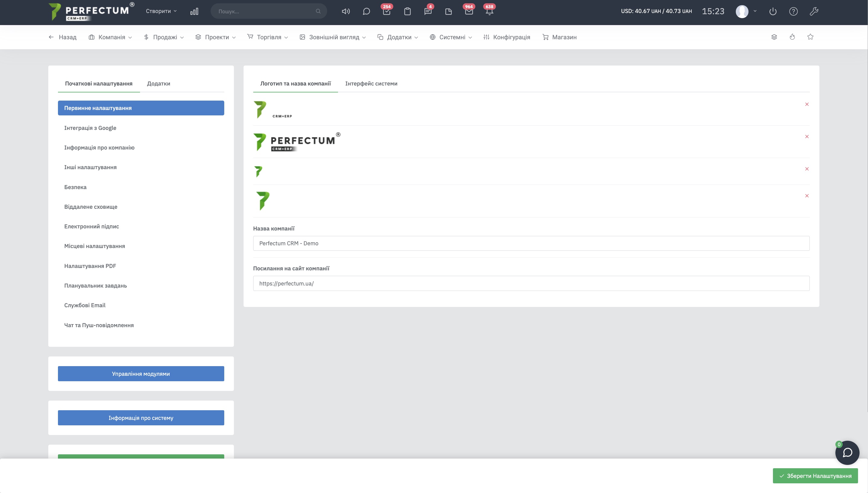Switch to Інтерфейс системи tab

(371, 84)
